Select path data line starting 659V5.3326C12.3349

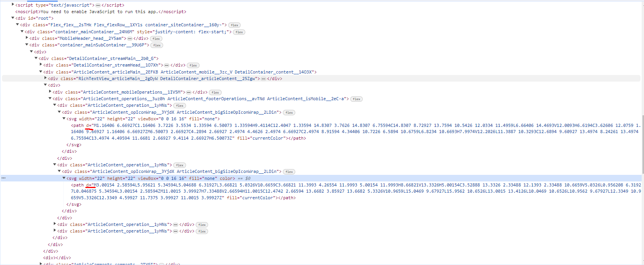[x=183, y=198]
